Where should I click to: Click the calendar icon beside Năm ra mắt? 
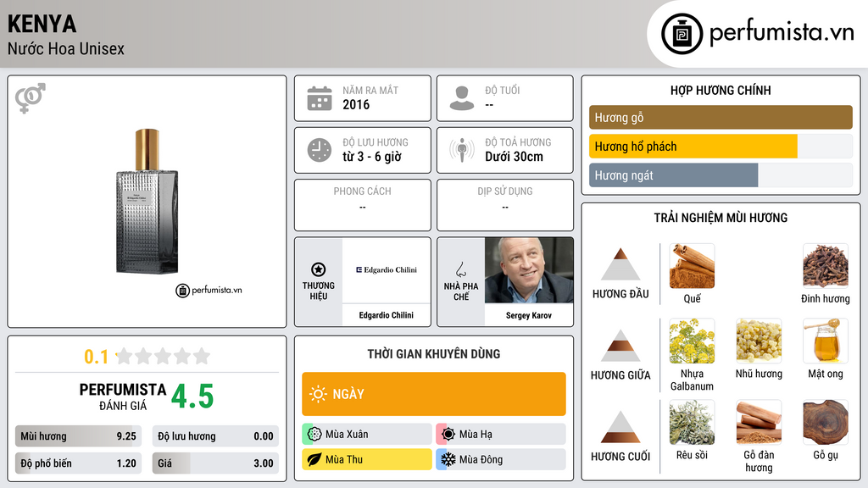click(320, 98)
